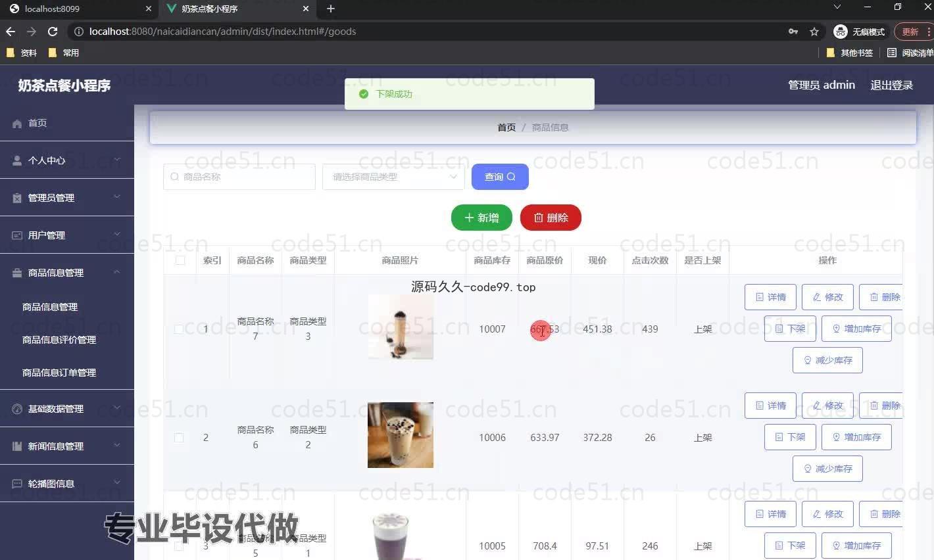Expand the 基础数据管理 sidebar menu
This screenshot has height=560, width=934.
click(67, 409)
